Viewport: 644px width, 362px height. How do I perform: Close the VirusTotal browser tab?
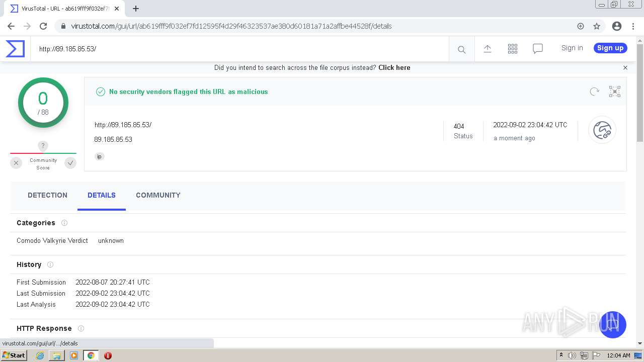(x=117, y=9)
